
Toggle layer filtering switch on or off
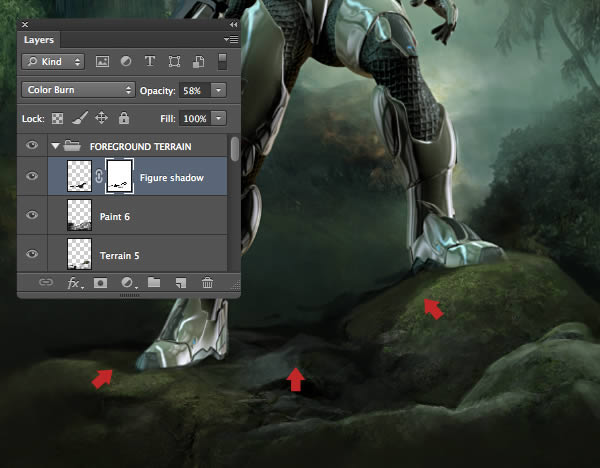tap(222, 62)
